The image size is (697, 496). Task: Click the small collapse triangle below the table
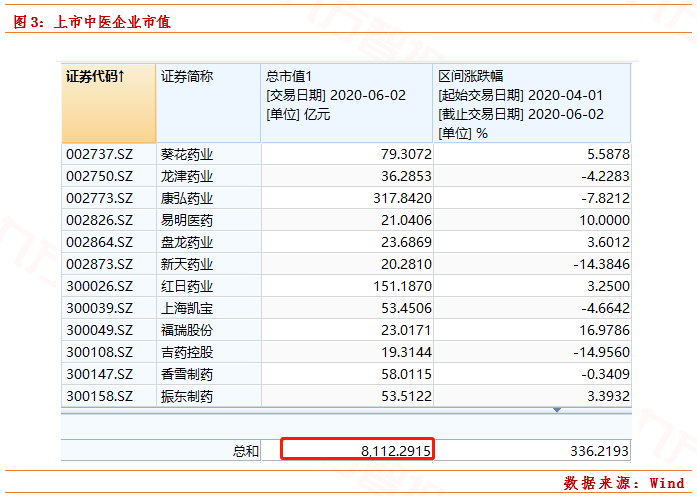pos(557,410)
